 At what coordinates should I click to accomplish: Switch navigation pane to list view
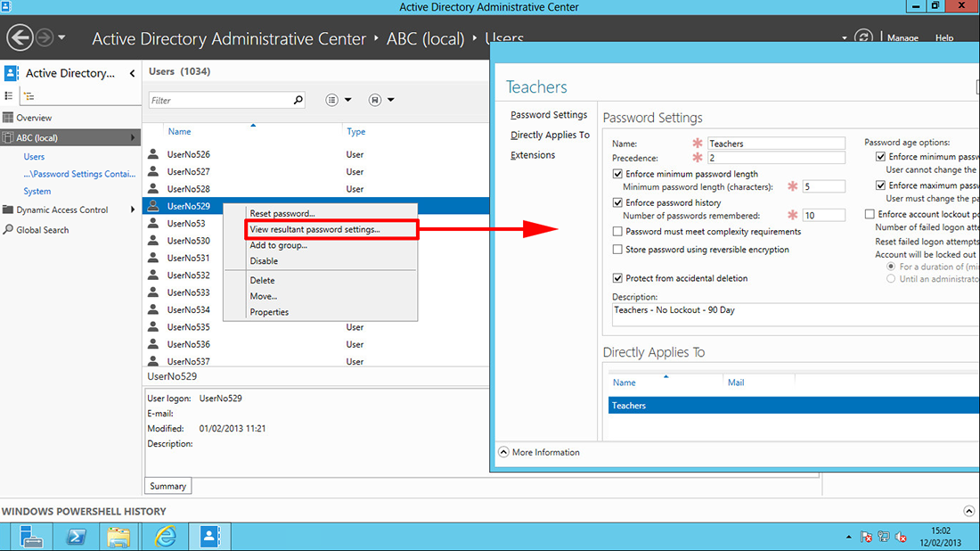pos(9,95)
